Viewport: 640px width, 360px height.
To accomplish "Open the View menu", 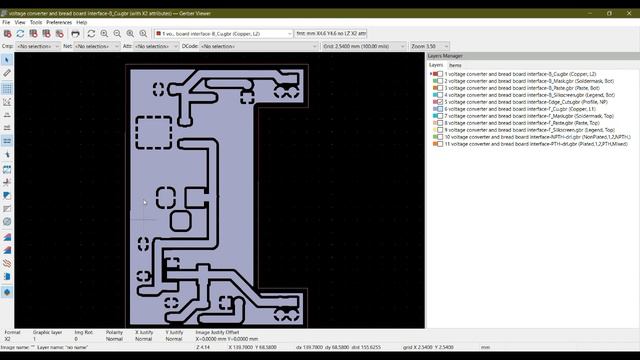I will 20,22.
